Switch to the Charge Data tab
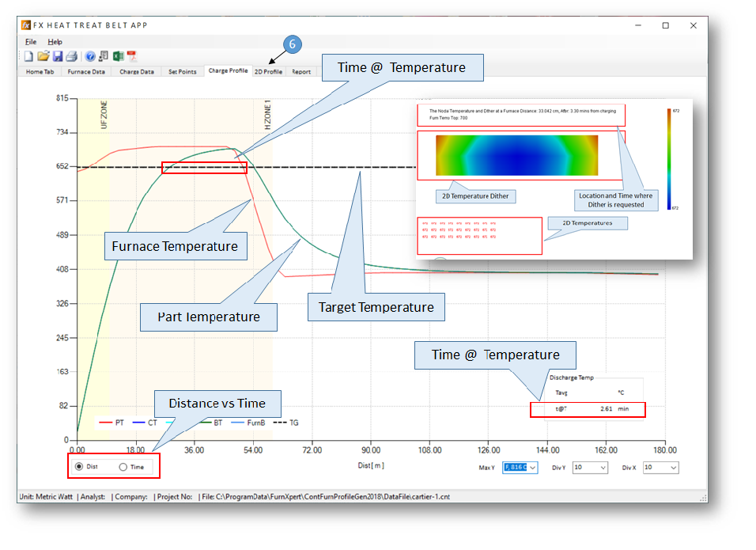Viewport: 756px width, 550px height. [137, 72]
